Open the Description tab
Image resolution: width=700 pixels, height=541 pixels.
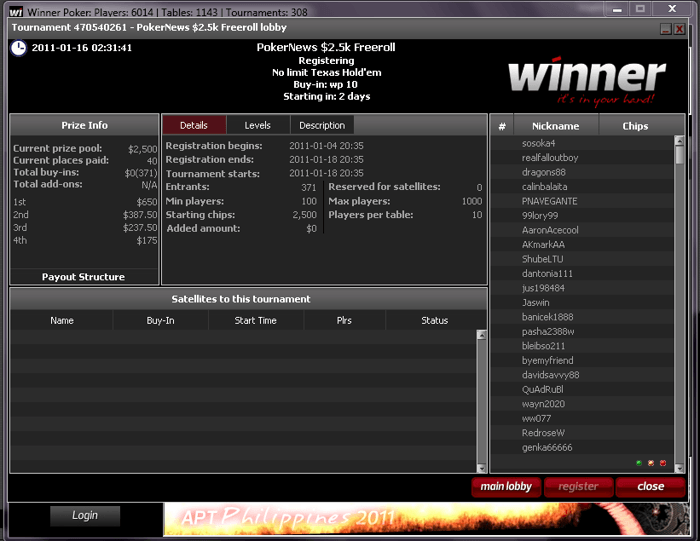[x=322, y=125]
